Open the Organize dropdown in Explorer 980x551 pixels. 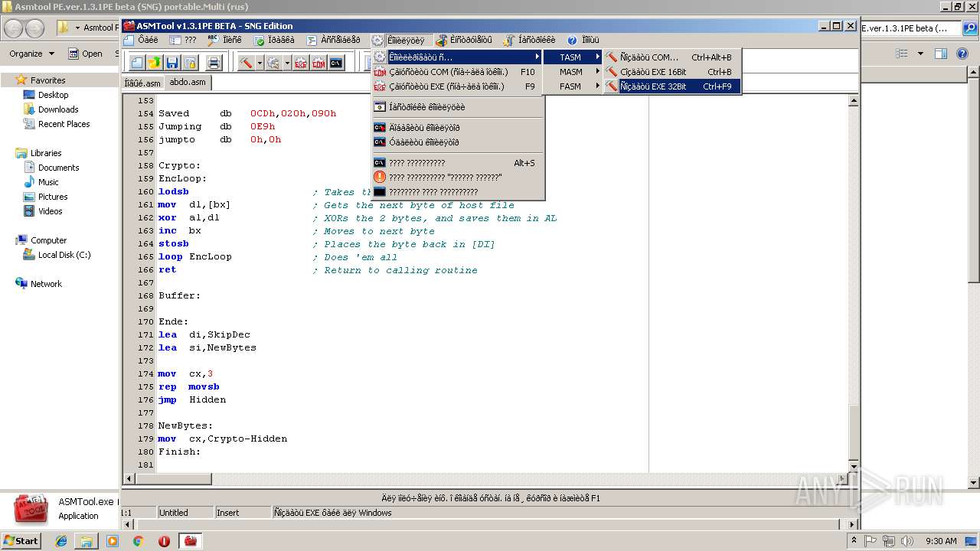click(x=31, y=54)
